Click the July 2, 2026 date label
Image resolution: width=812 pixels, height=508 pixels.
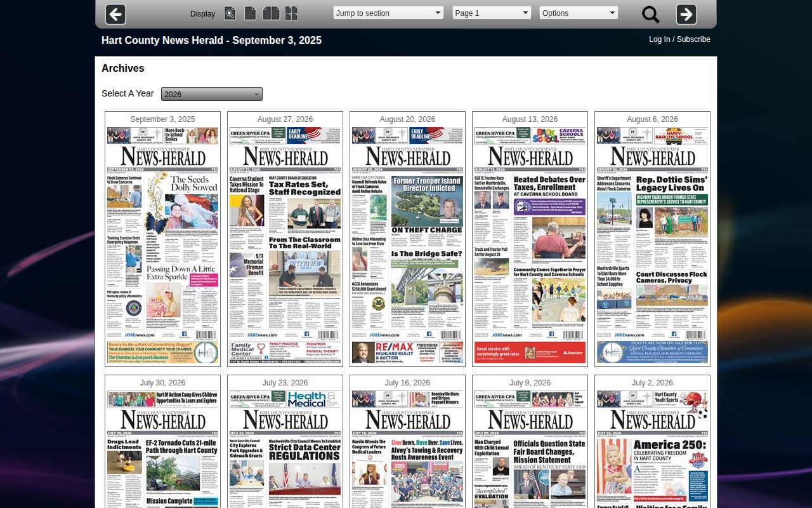tap(652, 383)
